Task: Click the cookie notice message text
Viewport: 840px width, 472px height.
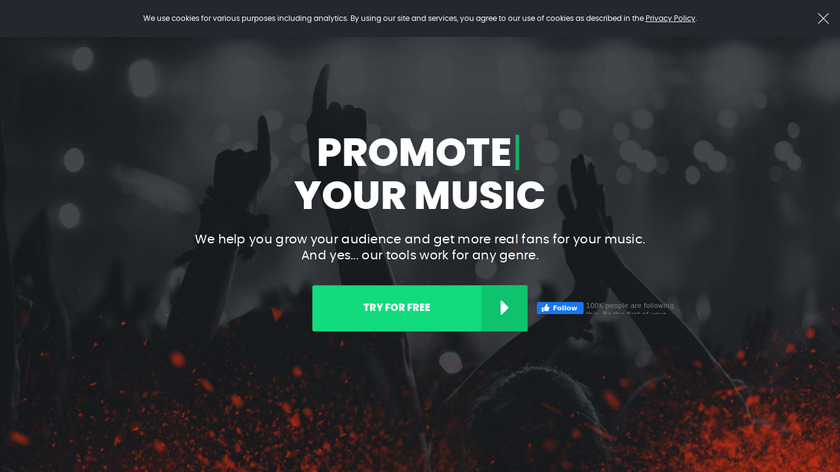Action: (419, 18)
